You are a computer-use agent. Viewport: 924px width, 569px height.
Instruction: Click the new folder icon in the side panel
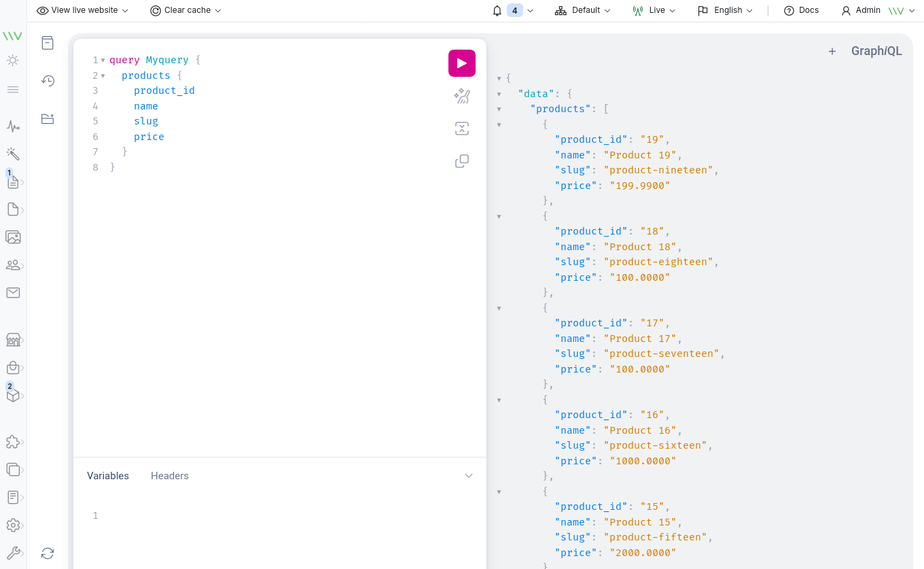[x=47, y=118]
